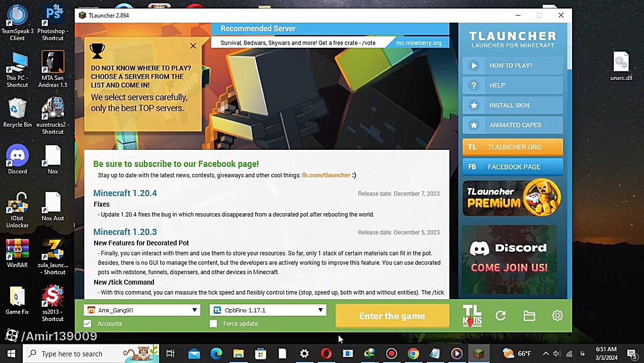Click the mc.mineberry.org server address
The height and width of the screenshot is (363, 644).
pyautogui.click(x=419, y=43)
